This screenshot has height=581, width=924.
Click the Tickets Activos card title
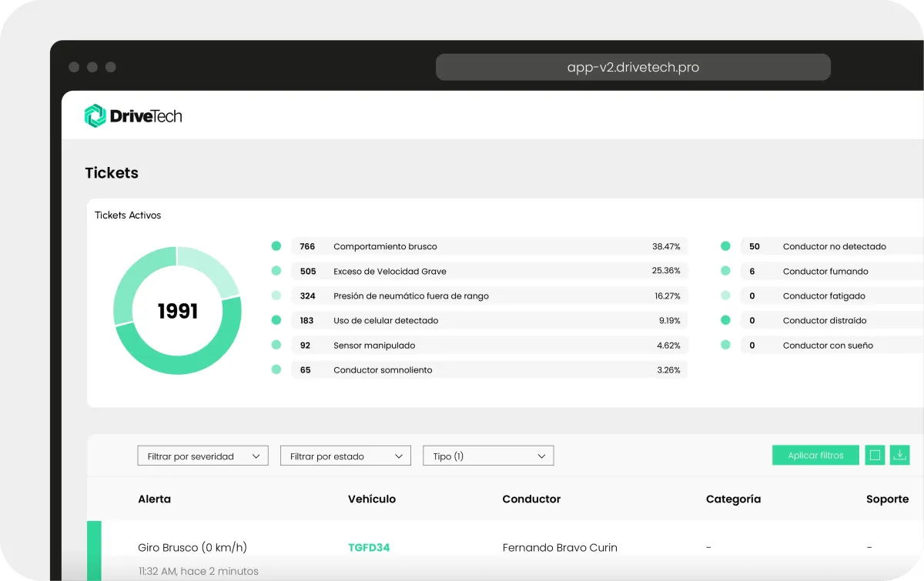[128, 215]
